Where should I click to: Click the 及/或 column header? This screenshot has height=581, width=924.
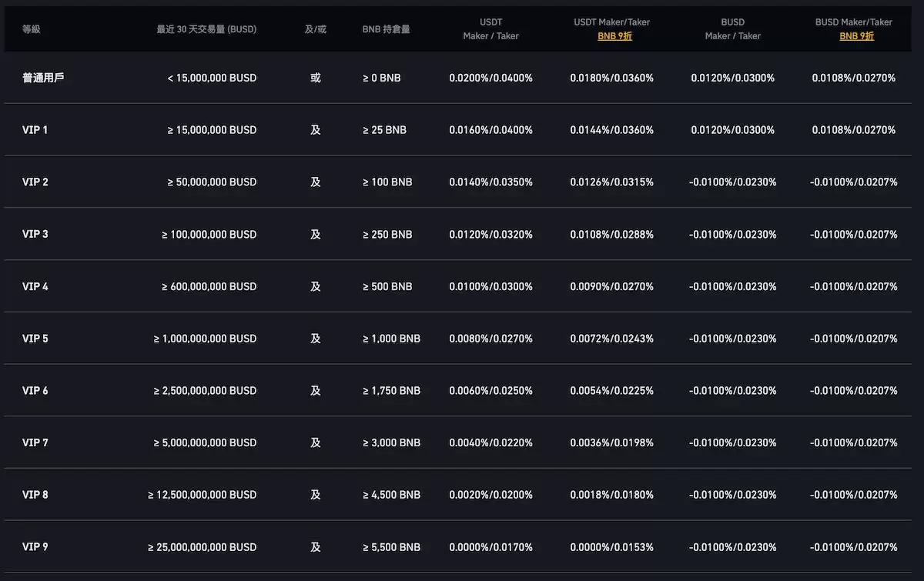point(316,29)
